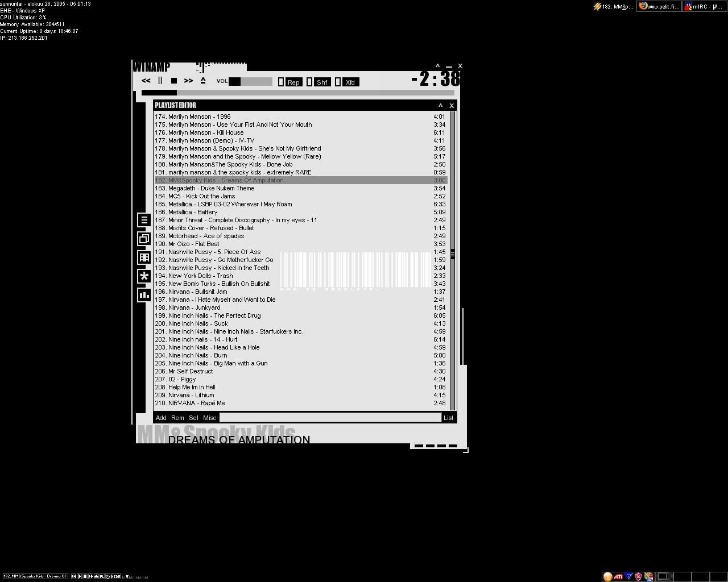Click the playlist editor vertical scrollbar
Screen dimensions: 728x582
[453, 260]
